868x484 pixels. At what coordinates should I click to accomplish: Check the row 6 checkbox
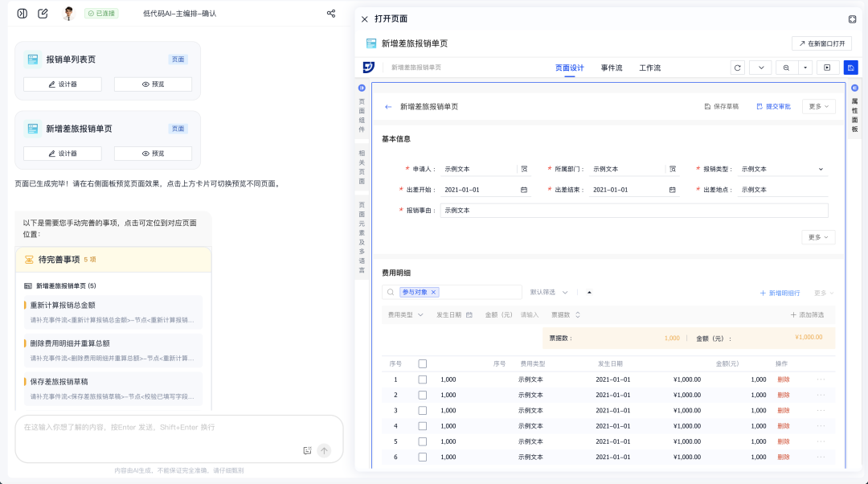coord(423,457)
